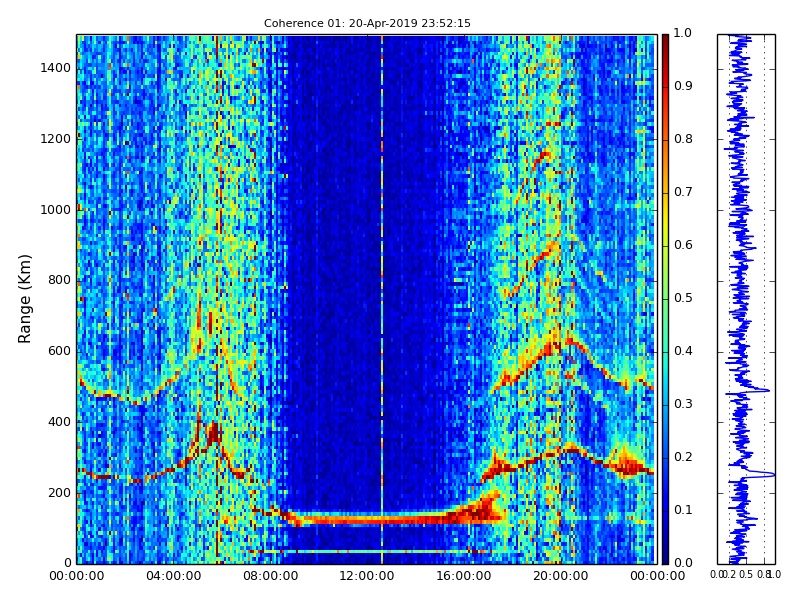The image size is (800, 600).
Task: Click the colorbar 0.5 label
Action: click(x=683, y=298)
